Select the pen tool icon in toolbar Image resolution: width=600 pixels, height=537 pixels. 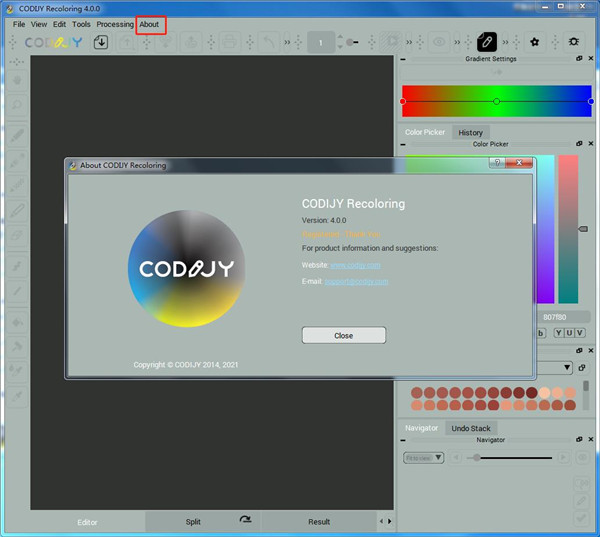pyautogui.click(x=486, y=42)
